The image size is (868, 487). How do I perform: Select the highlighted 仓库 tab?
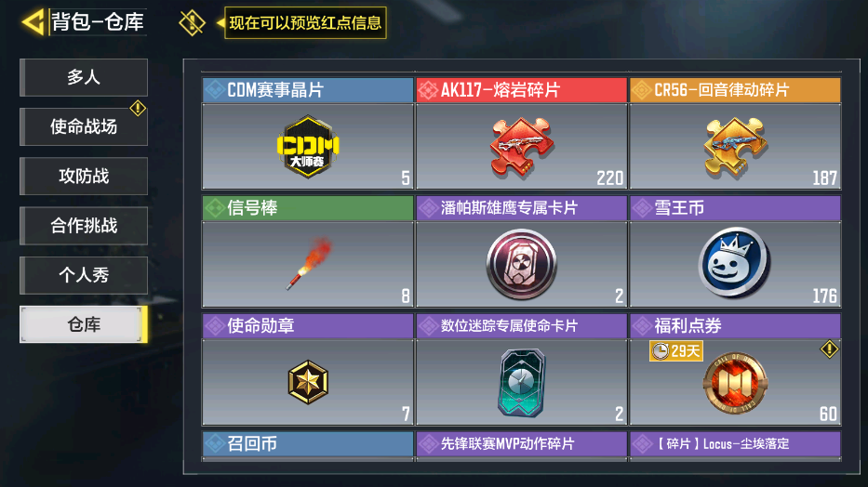84,324
